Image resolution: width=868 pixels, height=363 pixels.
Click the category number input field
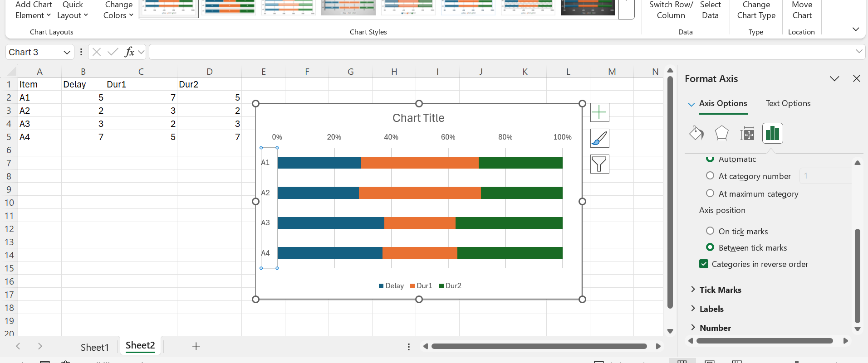pos(825,176)
